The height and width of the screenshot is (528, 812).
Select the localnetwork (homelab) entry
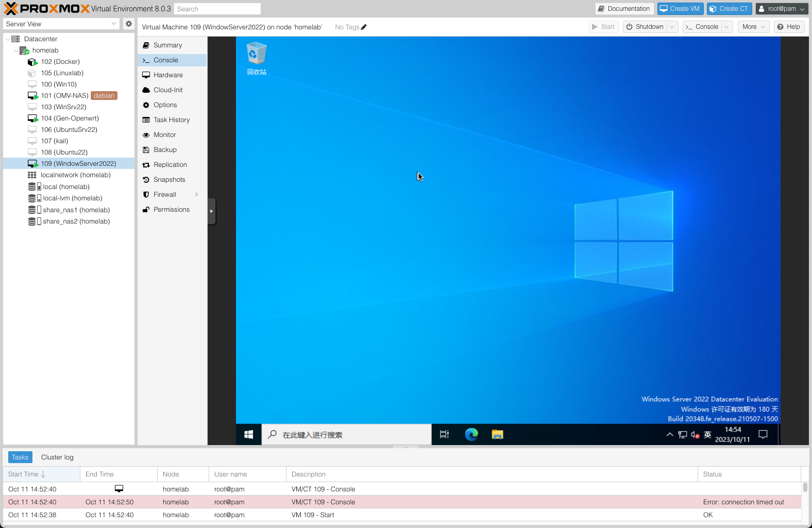(x=70, y=175)
